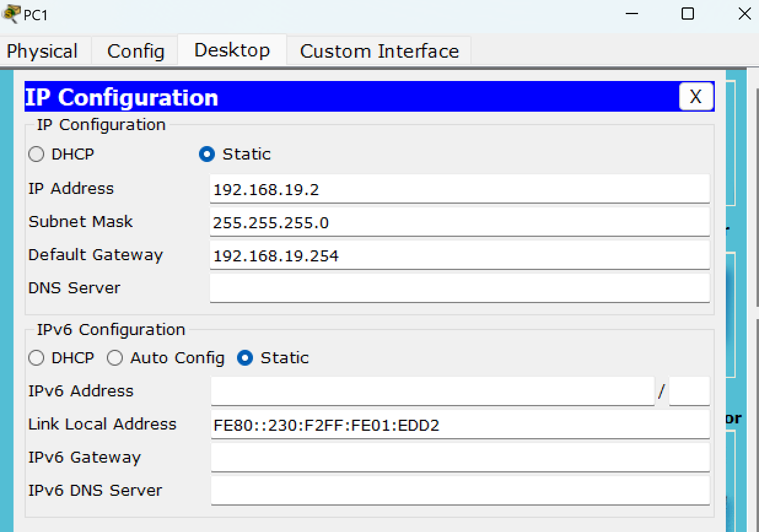Click the Default Gateway field

click(460, 255)
